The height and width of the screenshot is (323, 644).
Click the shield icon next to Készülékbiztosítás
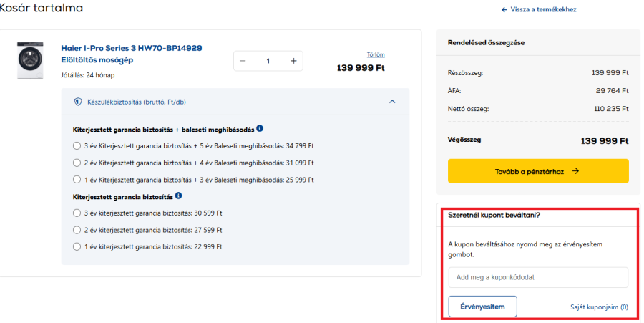(78, 102)
